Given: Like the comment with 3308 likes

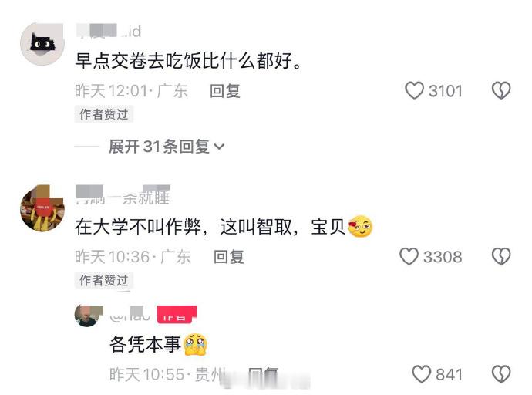Looking at the screenshot, I should [x=409, y=256].
